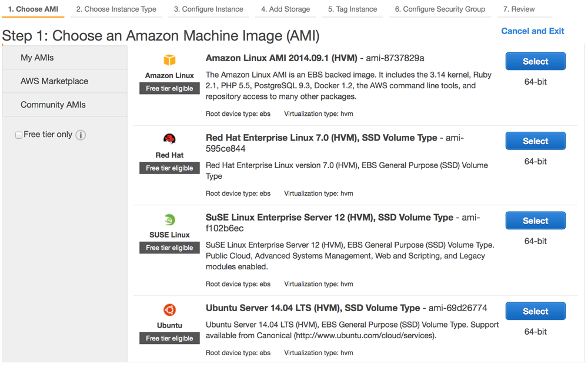The height and width of the screenshot is (367, 588).
Task: Select the Amazon Linux AMI 2014.09.1
Action: coord(535,61)
